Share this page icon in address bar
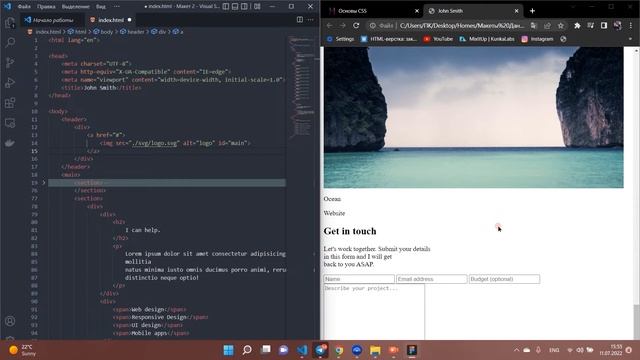 coord(547,25)
